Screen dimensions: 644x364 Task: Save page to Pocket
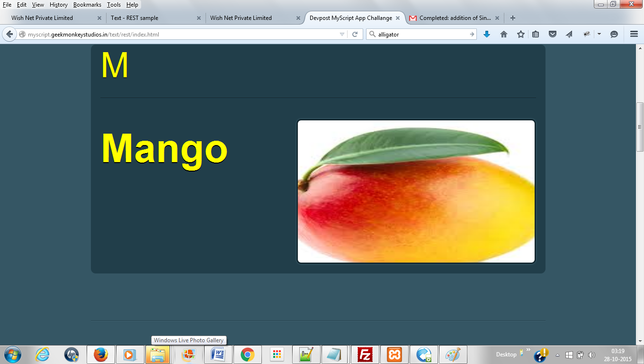click(553, 34)
